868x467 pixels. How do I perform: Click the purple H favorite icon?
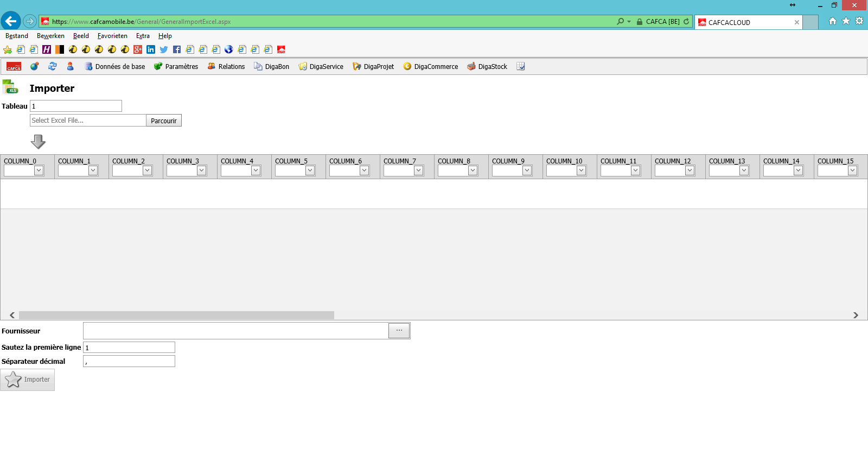click(47, 49)
